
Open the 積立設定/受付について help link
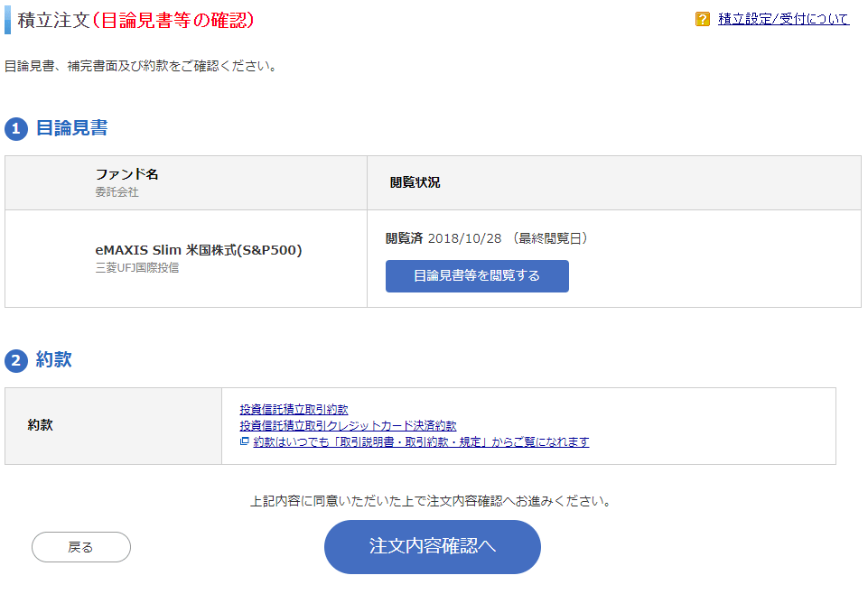pos(783,19)
